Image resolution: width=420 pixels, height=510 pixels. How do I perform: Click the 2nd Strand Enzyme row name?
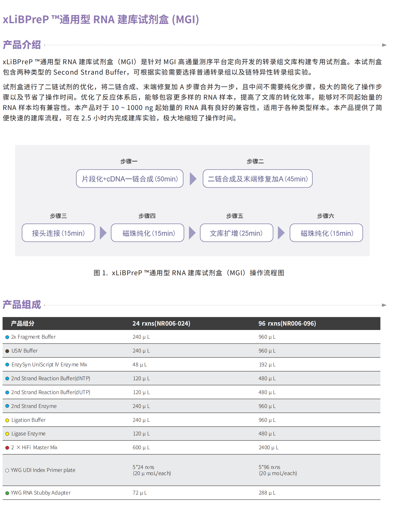coord(34,406)
